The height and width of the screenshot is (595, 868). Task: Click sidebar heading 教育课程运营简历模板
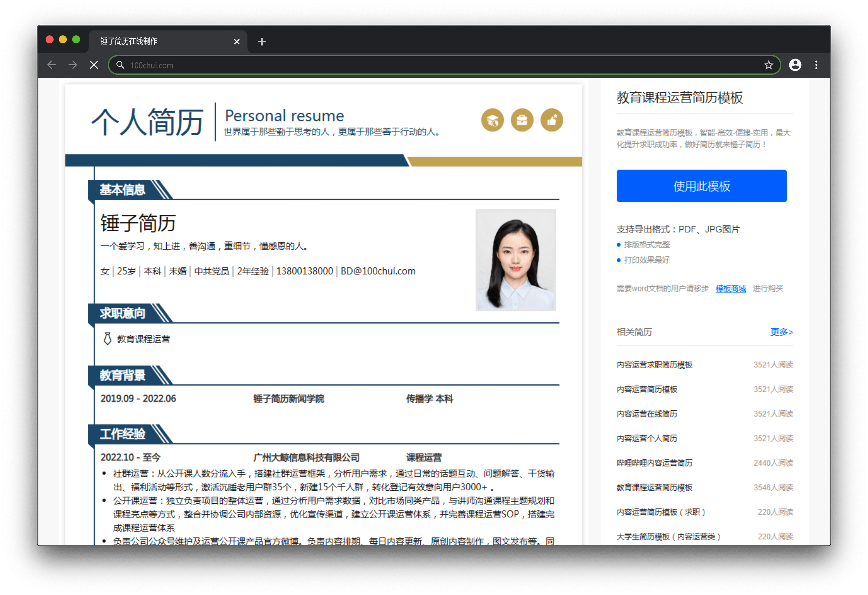pos(679,98)
